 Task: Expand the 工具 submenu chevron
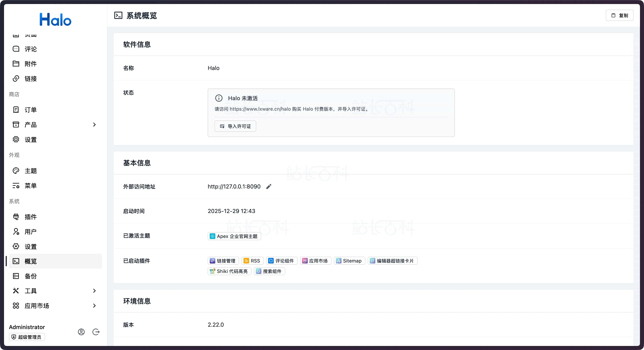(94, 290)
